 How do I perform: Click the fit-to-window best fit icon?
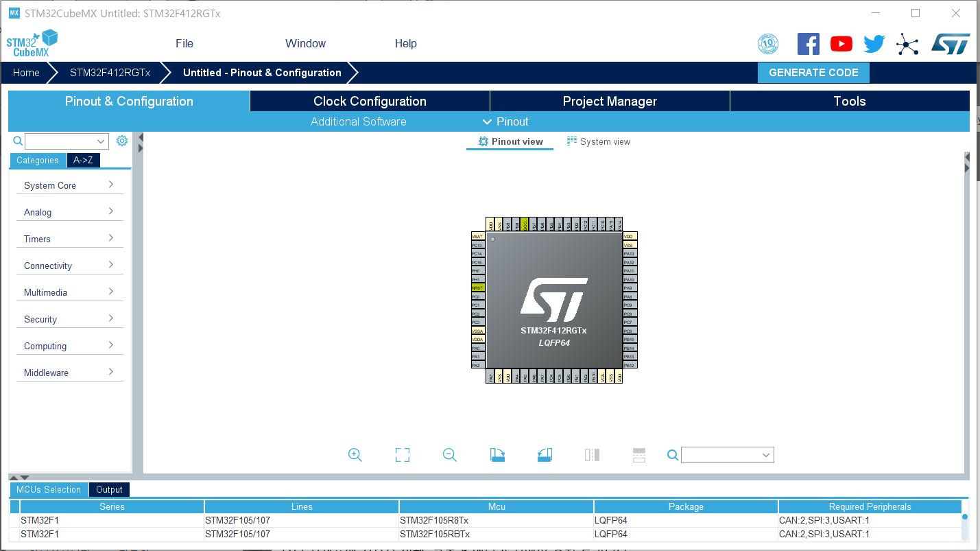point(403,455)
